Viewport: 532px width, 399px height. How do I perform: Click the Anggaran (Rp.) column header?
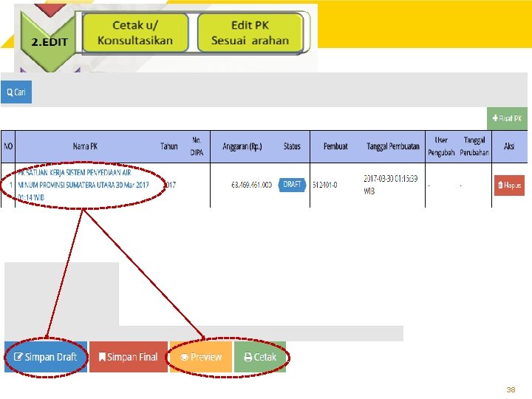point(242,146)
